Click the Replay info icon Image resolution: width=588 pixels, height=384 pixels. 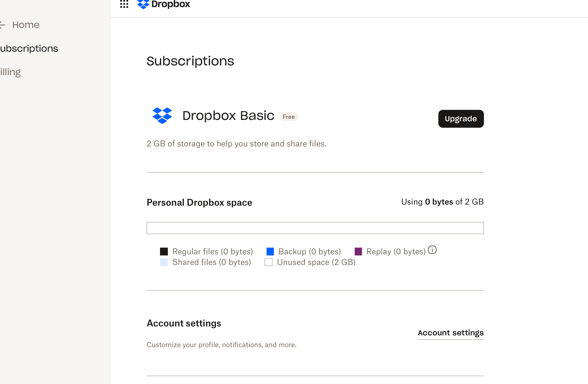tap(432, 250)
